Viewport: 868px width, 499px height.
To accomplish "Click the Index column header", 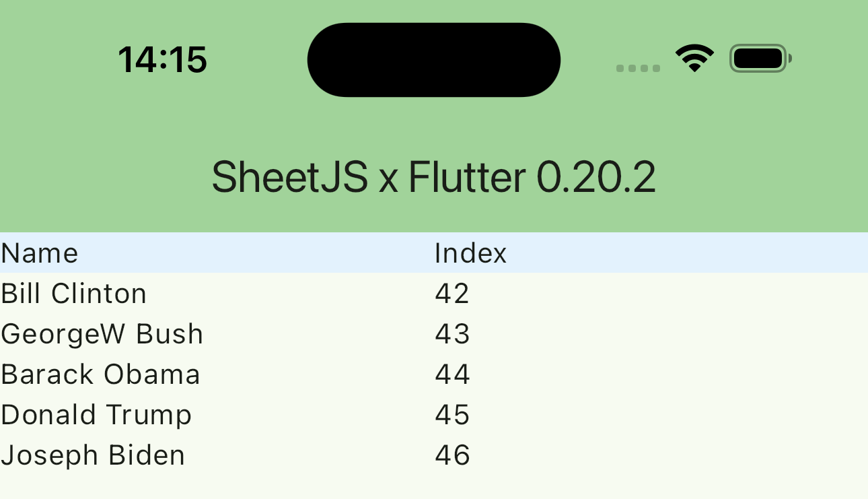I will pyautogui.click(x=470, y=253).
